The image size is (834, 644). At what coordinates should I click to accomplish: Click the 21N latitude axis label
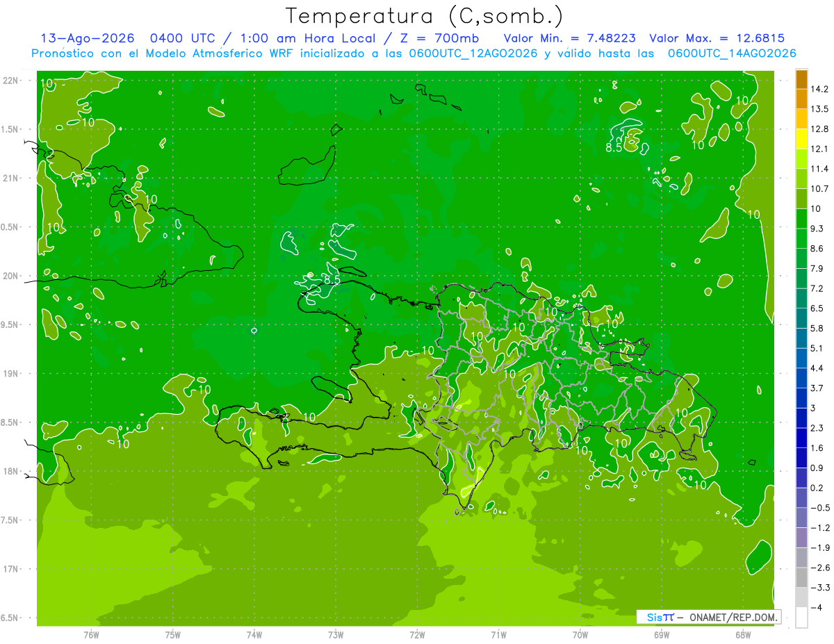[x=10, y=178]
